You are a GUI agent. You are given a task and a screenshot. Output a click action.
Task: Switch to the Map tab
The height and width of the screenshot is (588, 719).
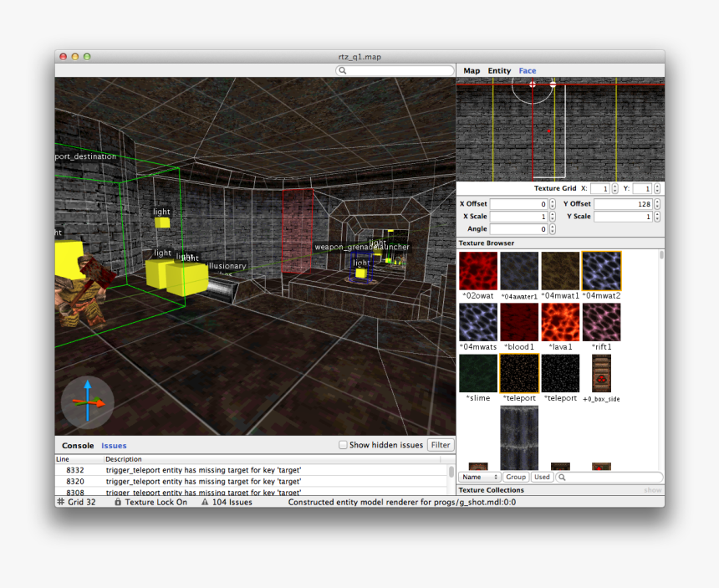click(472, 70)
